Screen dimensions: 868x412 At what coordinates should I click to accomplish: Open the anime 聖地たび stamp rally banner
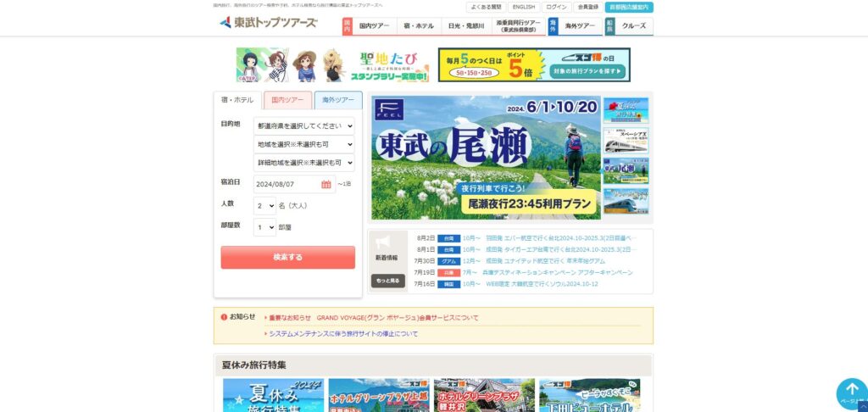click(x=332, y=65)
